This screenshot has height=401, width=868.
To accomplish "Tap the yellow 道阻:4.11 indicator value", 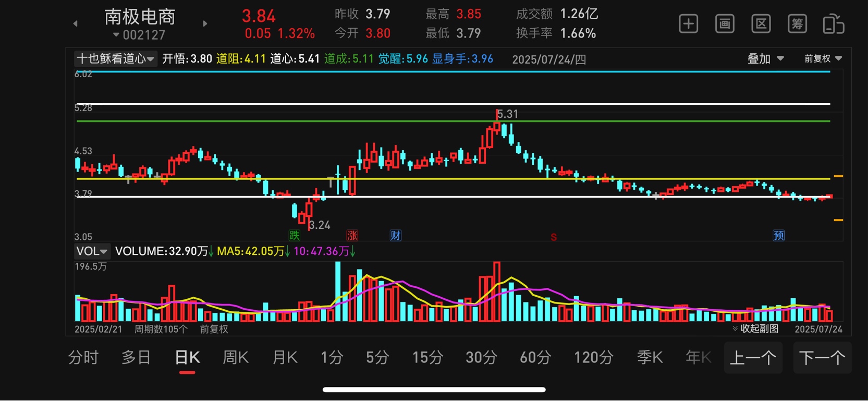I will [x=241, y=59].
